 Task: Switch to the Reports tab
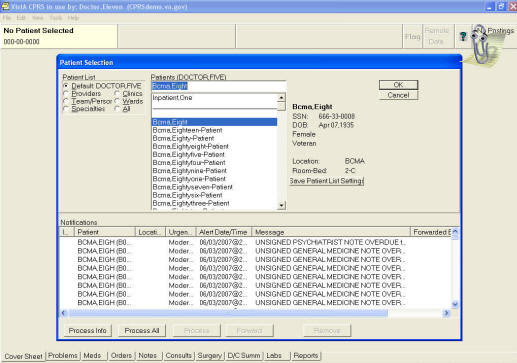306,356
